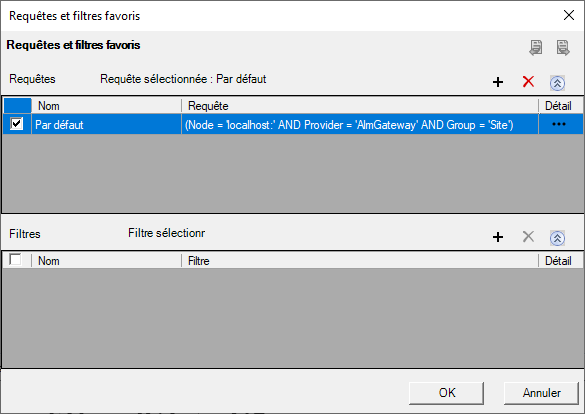The height and width of the screenshot is (414, 585).
Task: Collapse the Requêtes section with the chevron icon
Action: (557, 83)
